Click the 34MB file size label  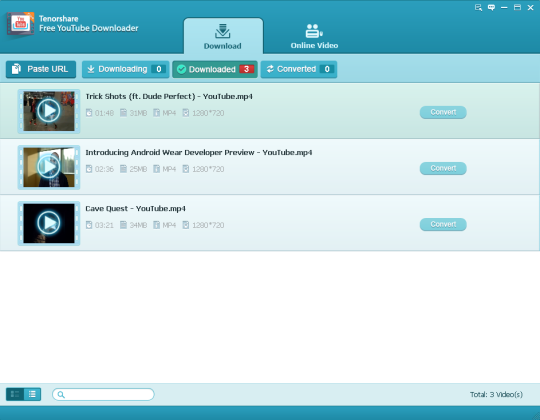pyautogui.click(x=138, y=225)
